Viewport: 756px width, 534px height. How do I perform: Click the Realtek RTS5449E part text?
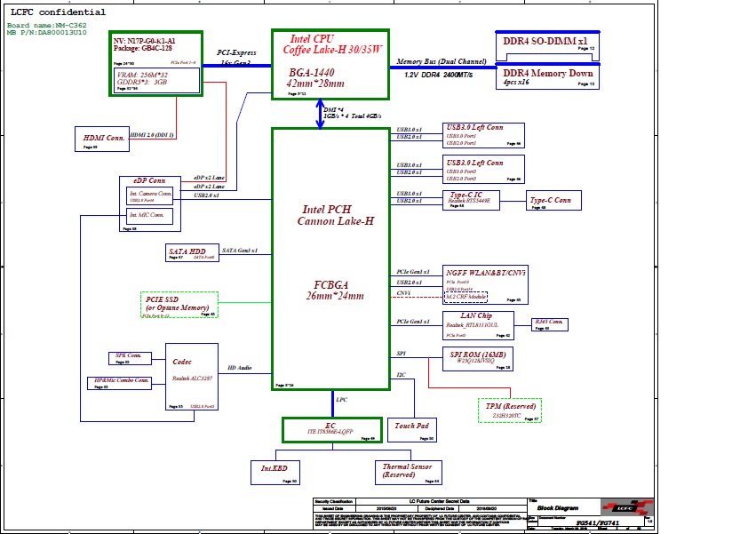point(469,201)
